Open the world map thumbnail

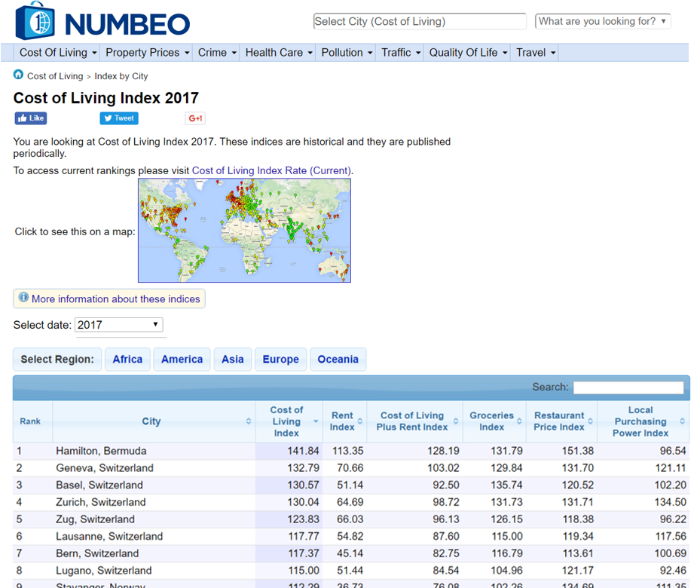pos(244,231)
